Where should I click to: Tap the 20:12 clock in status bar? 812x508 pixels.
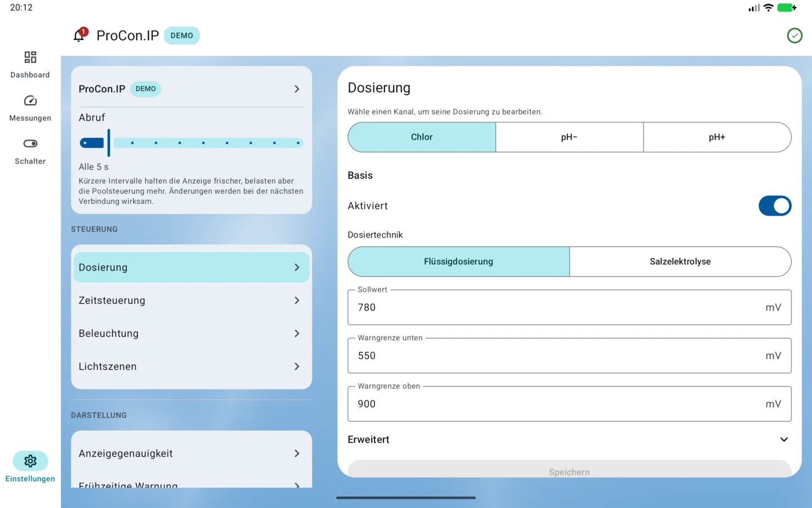click(21, 8)
